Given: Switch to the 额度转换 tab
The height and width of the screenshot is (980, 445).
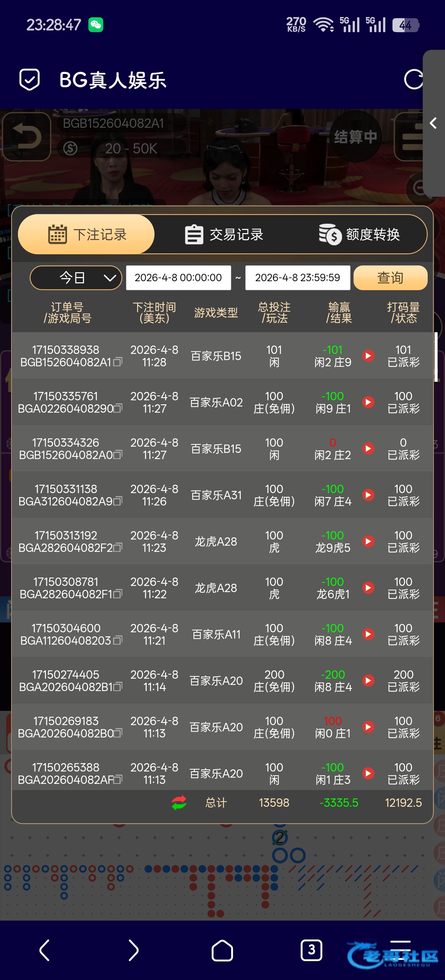Looking at the screenshot, I should click(359, 234).
